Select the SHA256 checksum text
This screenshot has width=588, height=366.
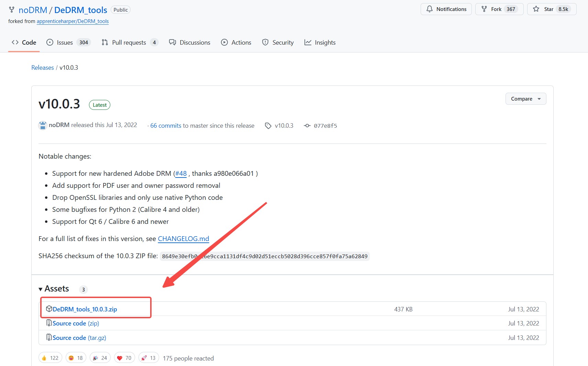click(265, 256)
